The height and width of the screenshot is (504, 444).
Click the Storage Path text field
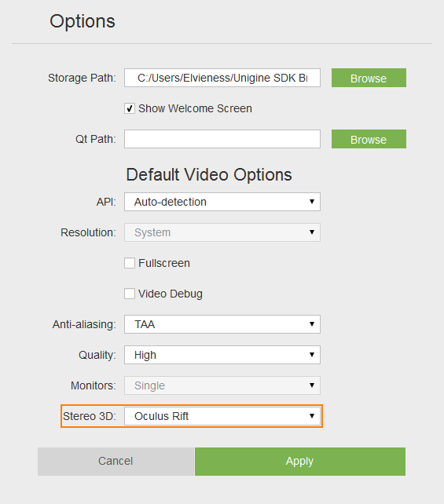point(222,78)
